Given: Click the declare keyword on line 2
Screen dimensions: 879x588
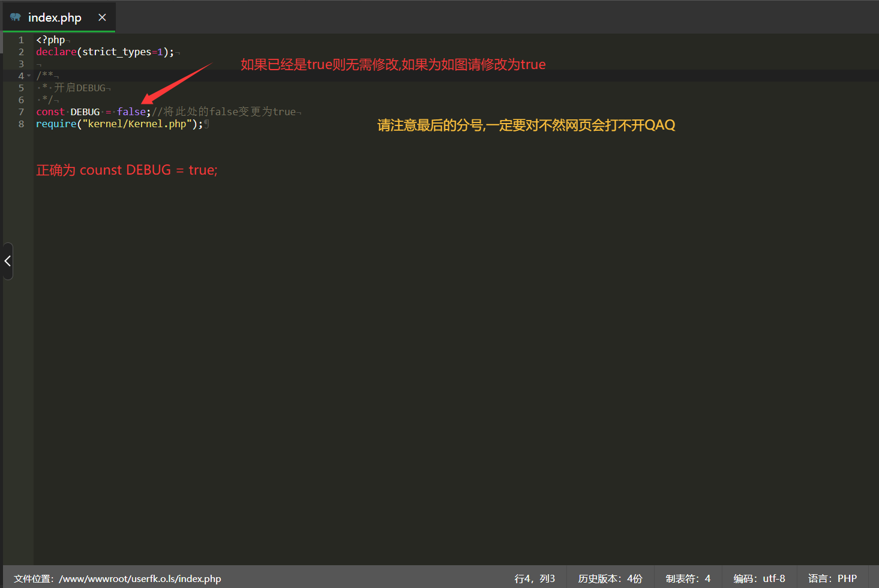Looking at the screenshot, I should 56,52.
